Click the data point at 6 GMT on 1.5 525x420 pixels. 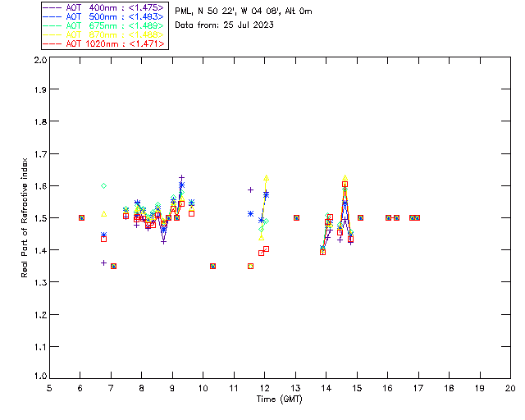[x=81, y=217]
